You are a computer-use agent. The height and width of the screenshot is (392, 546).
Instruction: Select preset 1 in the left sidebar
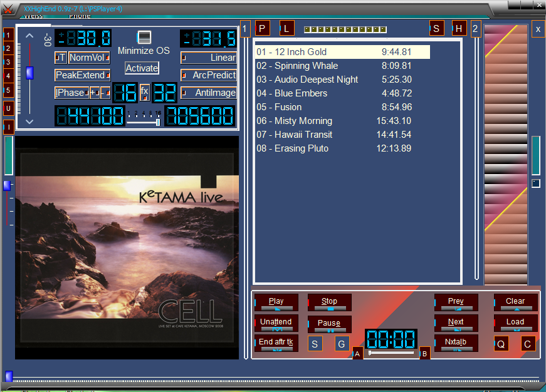click(x=8, y=35)
